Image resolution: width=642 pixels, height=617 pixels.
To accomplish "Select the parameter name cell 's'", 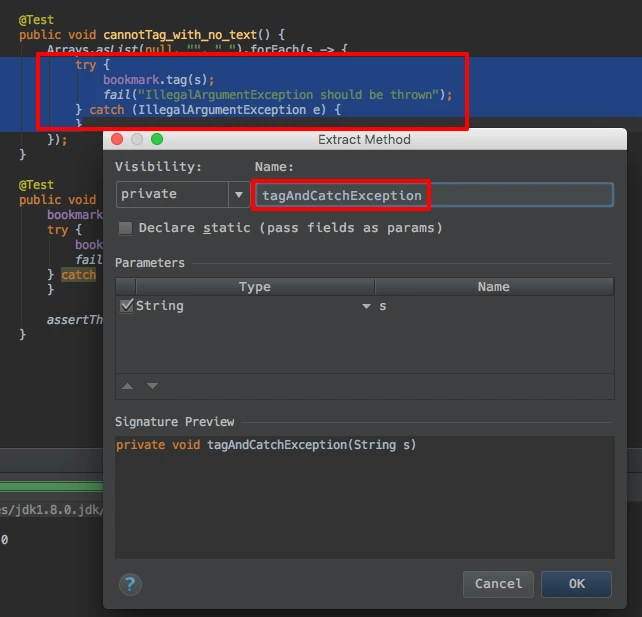I will 383,306.
